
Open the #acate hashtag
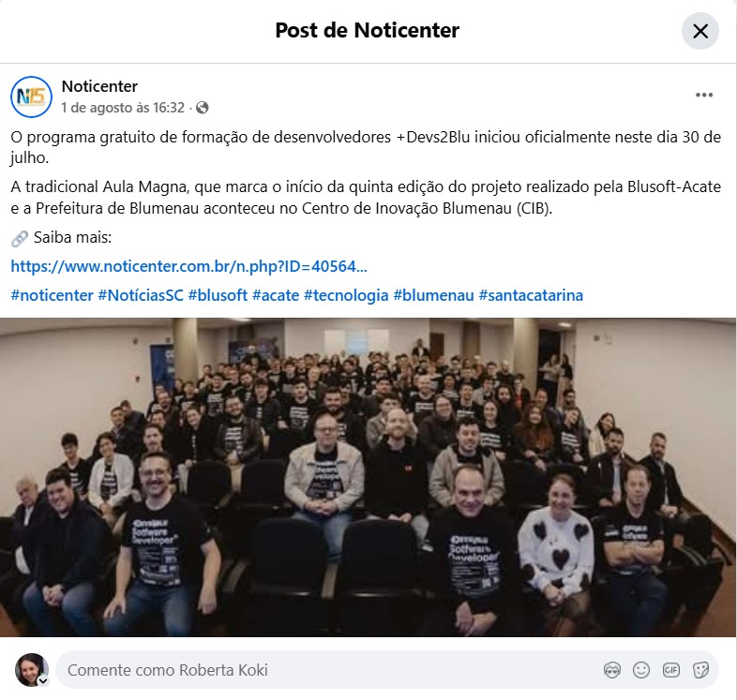pyautogui.click(x=276, y=295)
